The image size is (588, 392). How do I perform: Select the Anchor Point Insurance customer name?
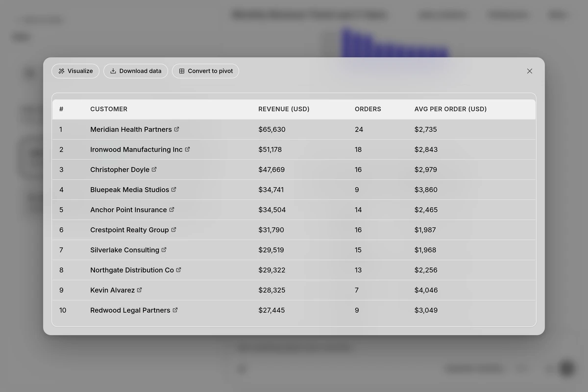click(128, 210)
